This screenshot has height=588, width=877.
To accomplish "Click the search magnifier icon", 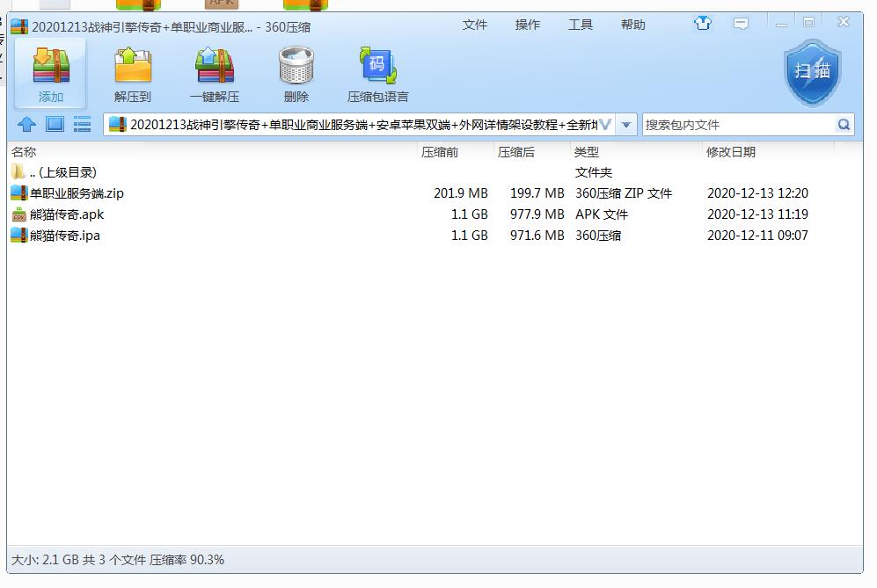I will pos(844,124).
